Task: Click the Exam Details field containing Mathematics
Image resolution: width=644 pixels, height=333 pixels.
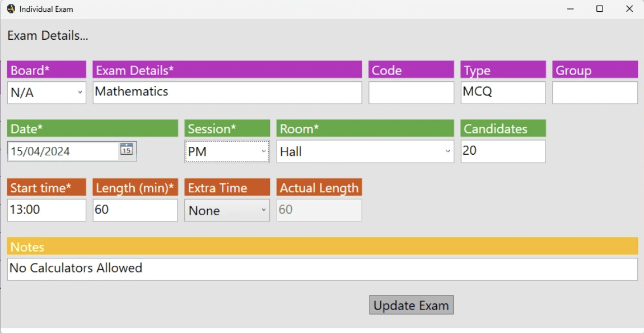Action: pos(227,92)
